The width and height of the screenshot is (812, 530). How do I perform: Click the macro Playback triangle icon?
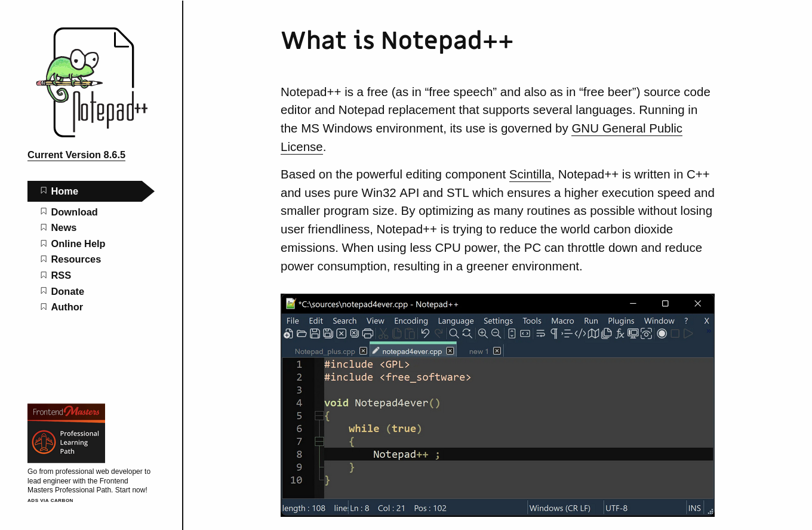[x=688, y=334]
